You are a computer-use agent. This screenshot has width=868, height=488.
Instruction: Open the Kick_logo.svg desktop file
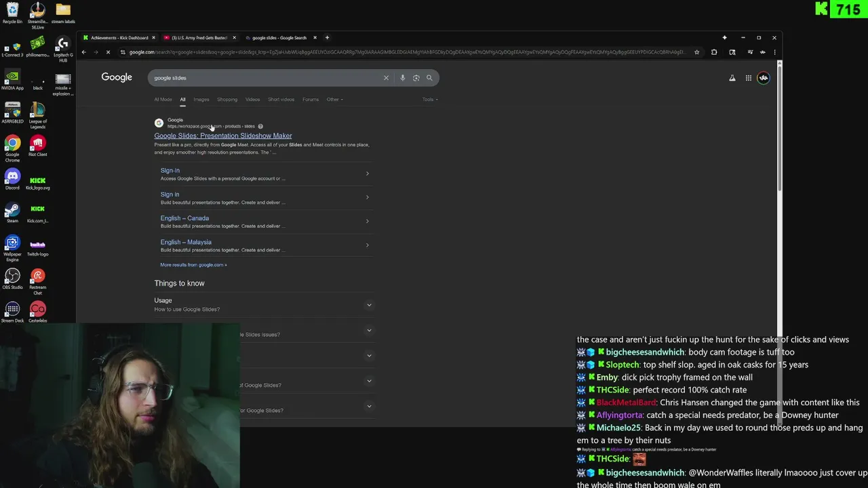click(x=38, y=182)
